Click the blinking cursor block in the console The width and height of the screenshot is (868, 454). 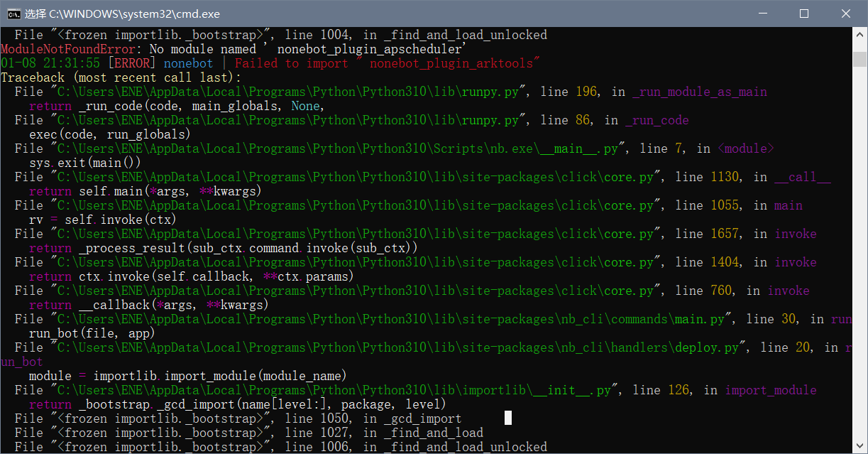pos(507,418)
